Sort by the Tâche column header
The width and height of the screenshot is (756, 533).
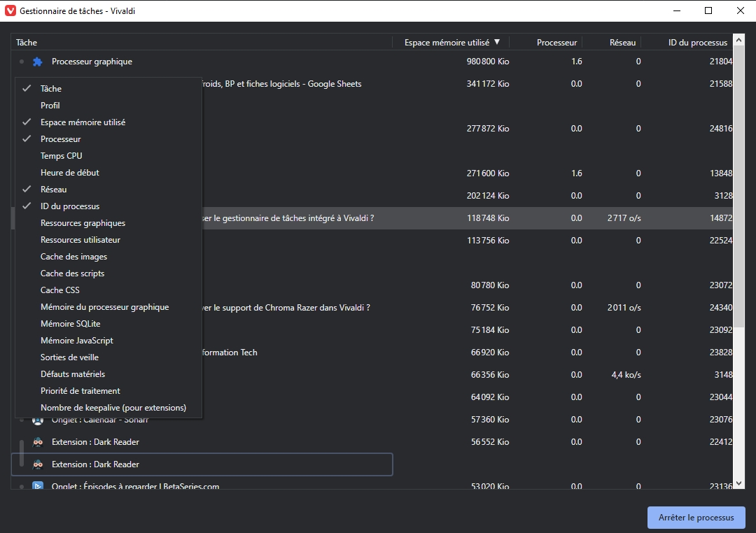pos(202,43)
